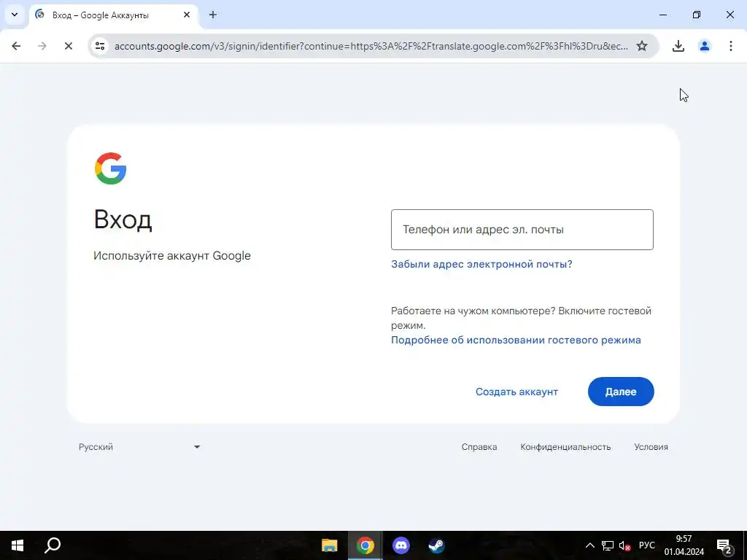The width and height of the screenshot is (747, 560).
Task: Click the muted volume tray icon
Action: pyautogui.click(x=624, y=545)
